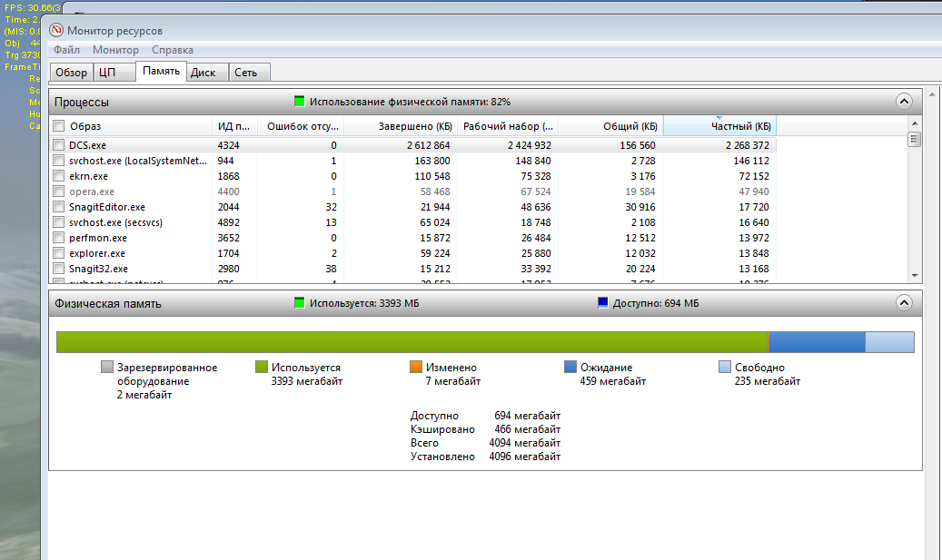Screen dimensions: 942x560
Task: Click the blue Ожидание legend square
Action: 570,367
